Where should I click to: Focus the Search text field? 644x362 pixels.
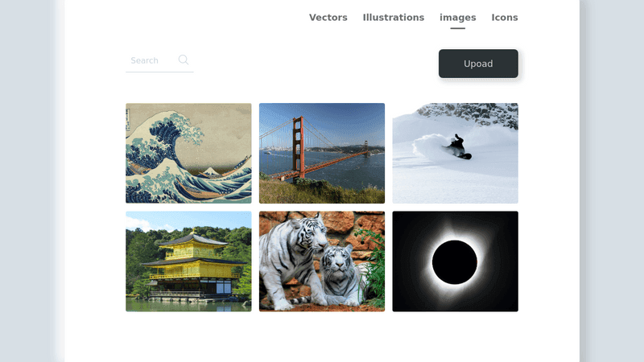pyautogui.click(x=151, y=60)
